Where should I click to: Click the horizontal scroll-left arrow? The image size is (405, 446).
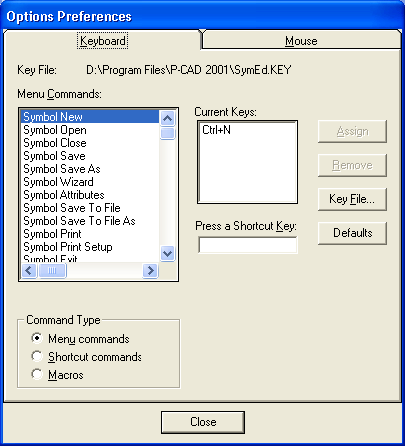29,270
